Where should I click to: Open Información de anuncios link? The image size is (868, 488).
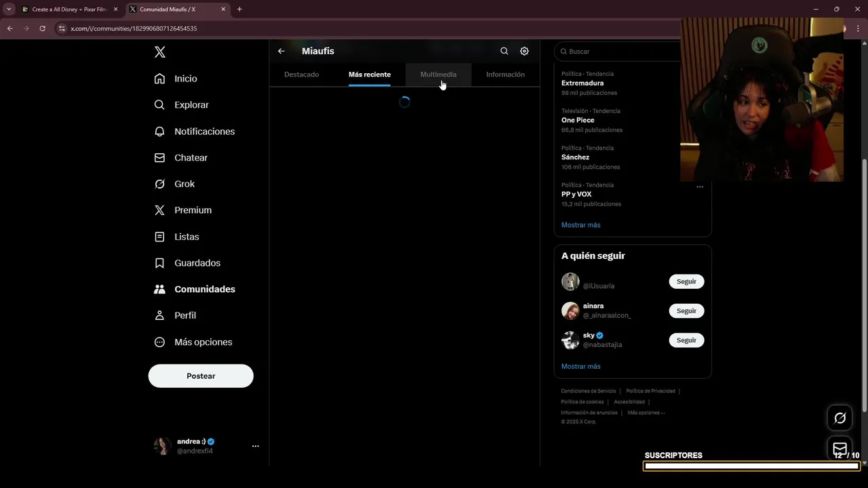(589, 413)
